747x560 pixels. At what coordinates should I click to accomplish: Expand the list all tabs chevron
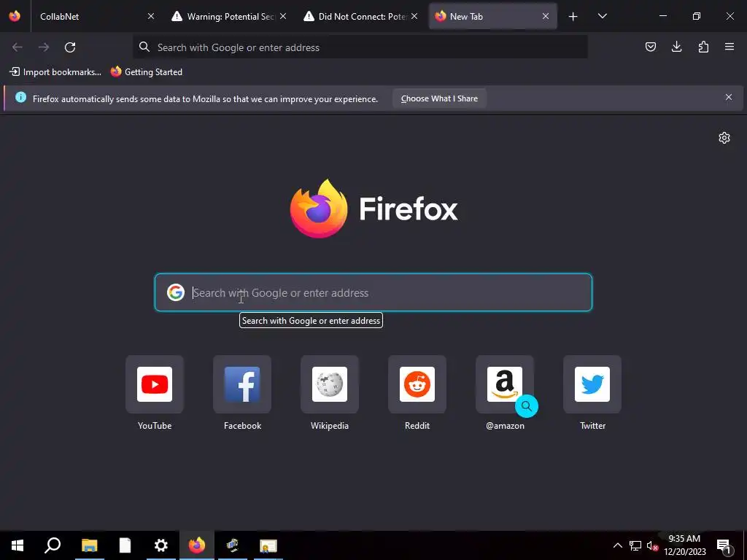coord(602,16)
